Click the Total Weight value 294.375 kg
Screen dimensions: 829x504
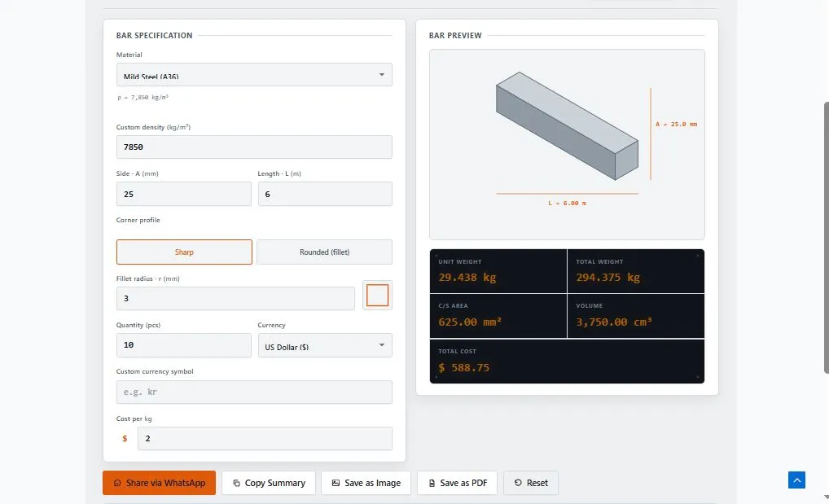point(607,277)
